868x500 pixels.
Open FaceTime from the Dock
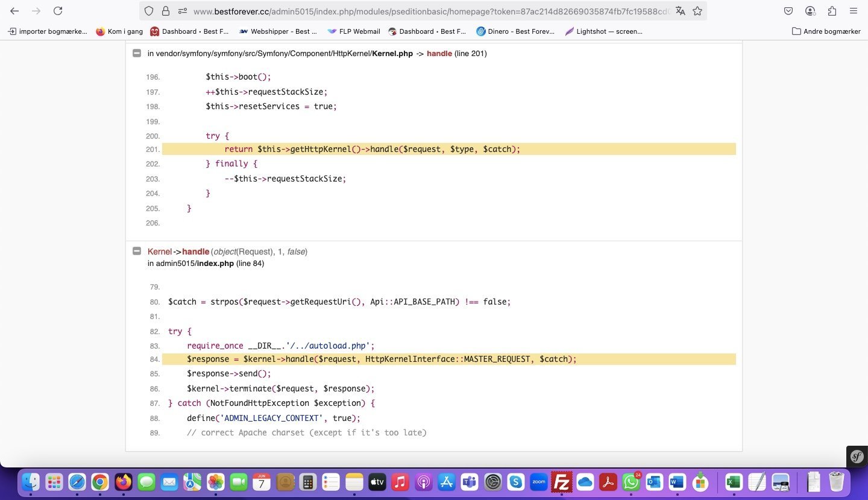(x=239, y=482)
